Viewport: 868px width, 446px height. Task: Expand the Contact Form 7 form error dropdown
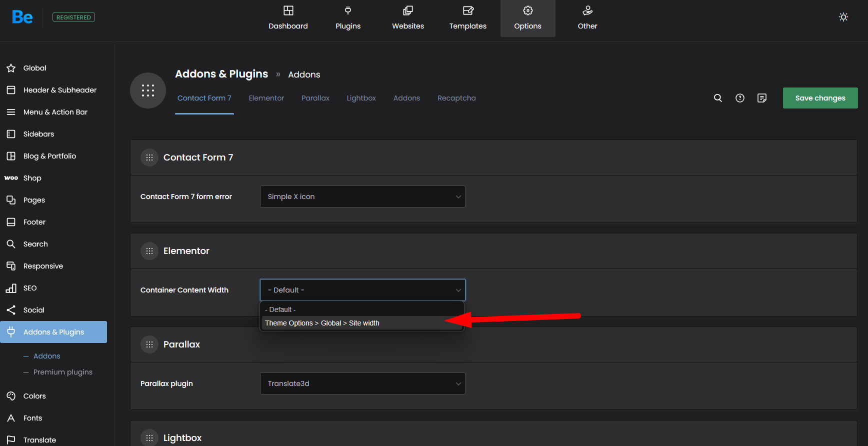[x=362, y=196]
